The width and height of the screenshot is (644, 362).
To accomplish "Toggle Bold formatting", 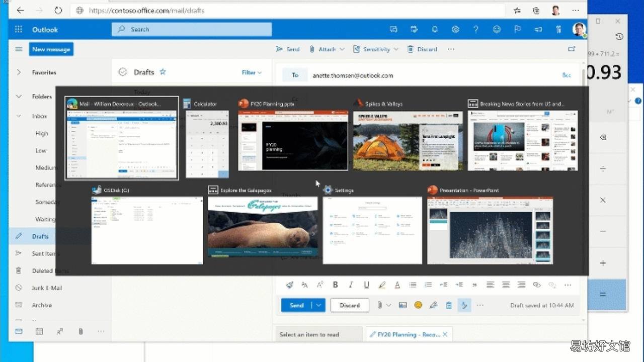I will click(336, 285).
